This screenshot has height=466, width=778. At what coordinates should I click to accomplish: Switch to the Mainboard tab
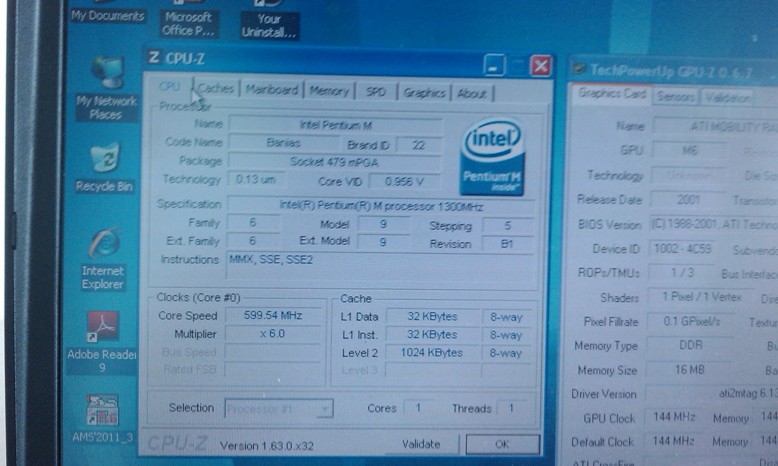[272, 90]
